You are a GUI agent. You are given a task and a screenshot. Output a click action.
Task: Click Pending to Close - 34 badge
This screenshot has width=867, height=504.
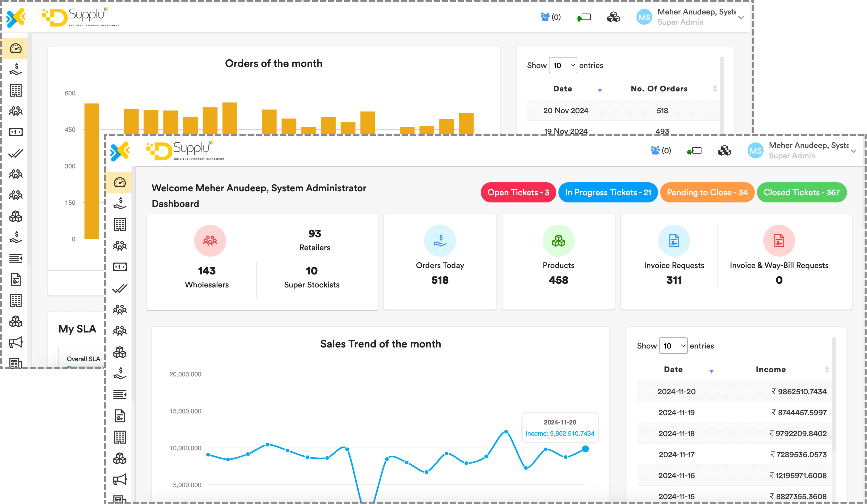707,192
